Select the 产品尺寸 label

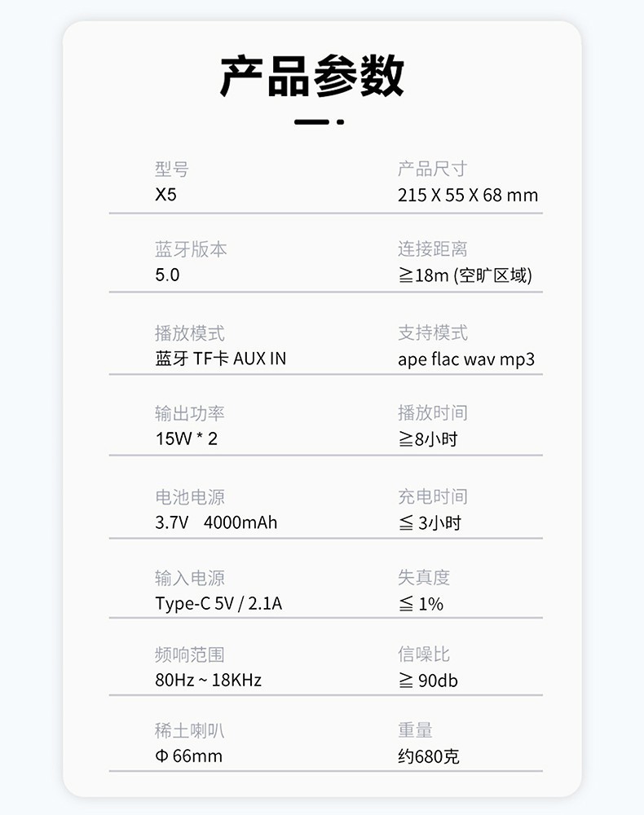point(432,170)
